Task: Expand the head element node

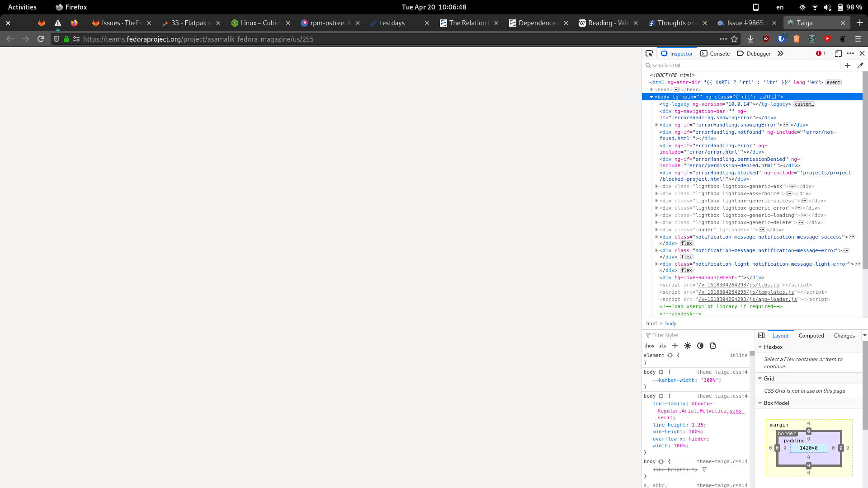Action: [x=652, y=89]
